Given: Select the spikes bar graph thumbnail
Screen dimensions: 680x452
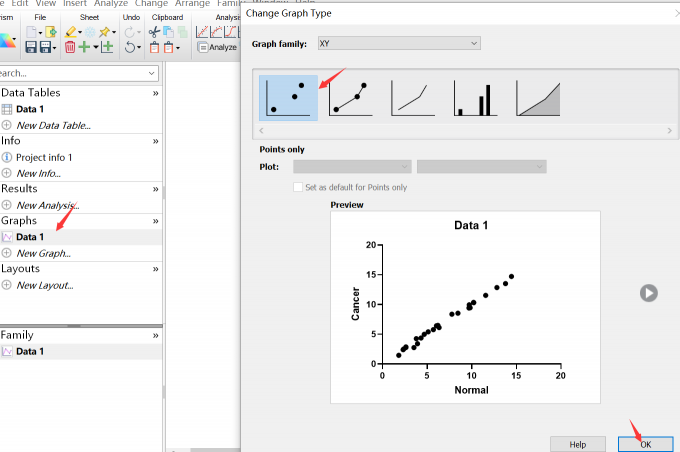Looking at the screenshot, I should click(x=475, y=98).
